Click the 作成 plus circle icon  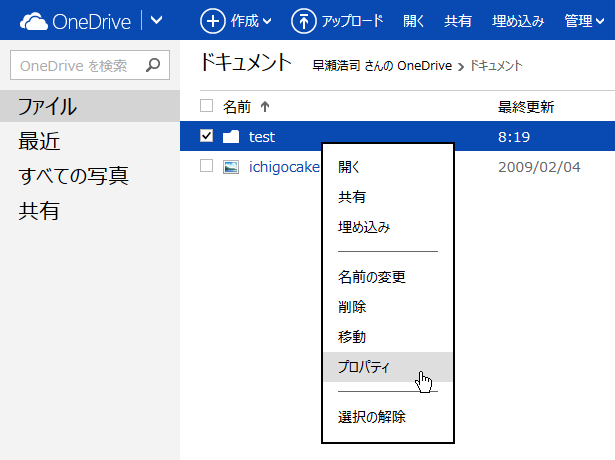pyautogui.click(x=213, y=21)
